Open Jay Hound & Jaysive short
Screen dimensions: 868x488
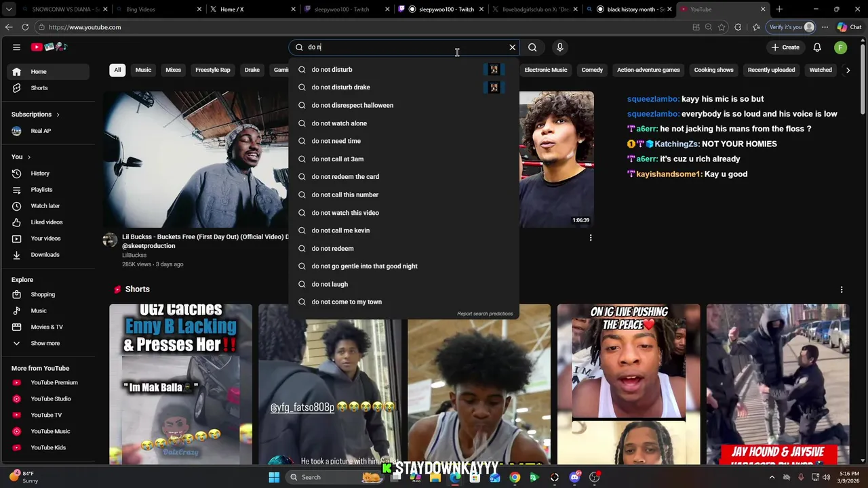click(778, 385)
